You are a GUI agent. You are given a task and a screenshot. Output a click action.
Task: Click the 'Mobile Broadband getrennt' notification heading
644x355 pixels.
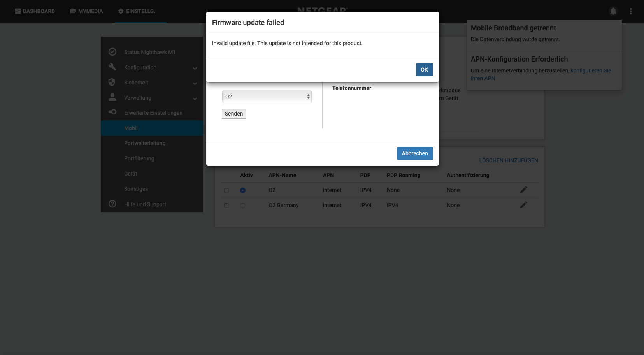click(x=513, y=28)
